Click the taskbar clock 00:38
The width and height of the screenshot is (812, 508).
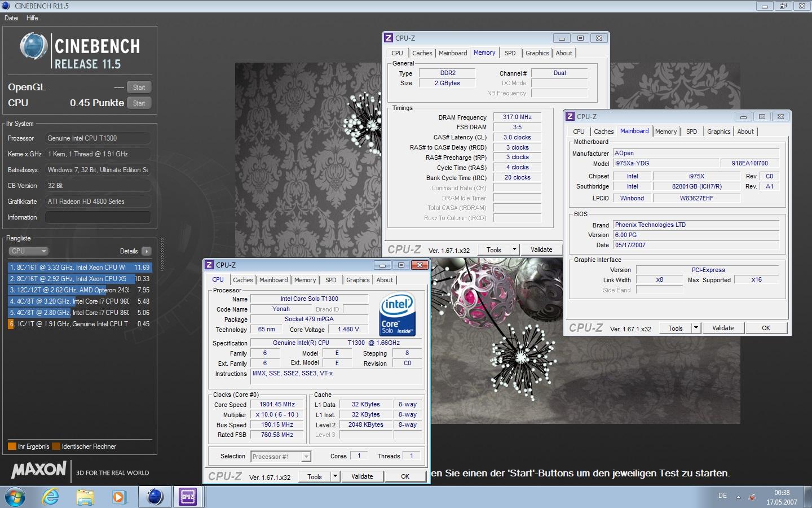tap(782, 493)
